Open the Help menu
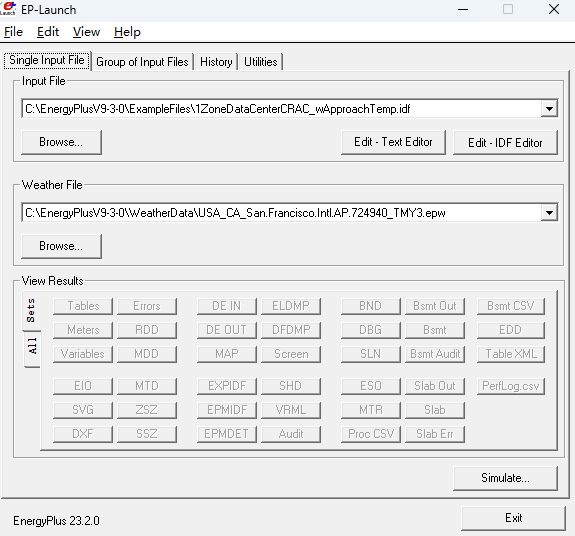This screenshot has width=575, height=536. point(127,32)
